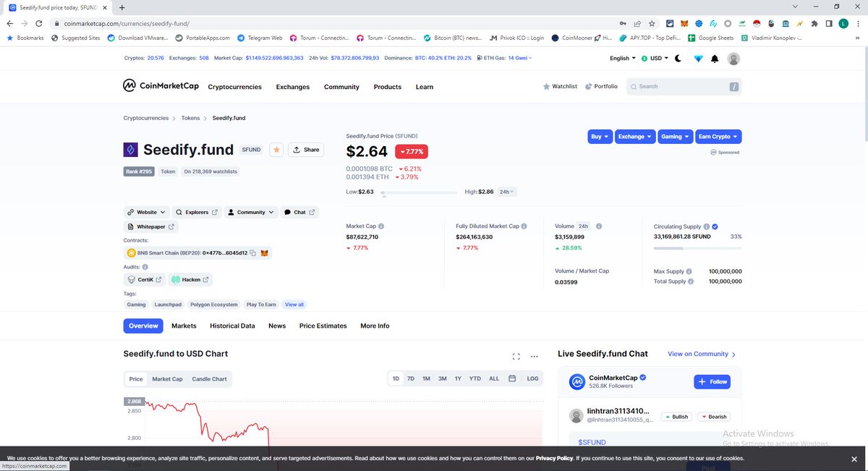Select the YTD chart range

click(x=475, y=378)
